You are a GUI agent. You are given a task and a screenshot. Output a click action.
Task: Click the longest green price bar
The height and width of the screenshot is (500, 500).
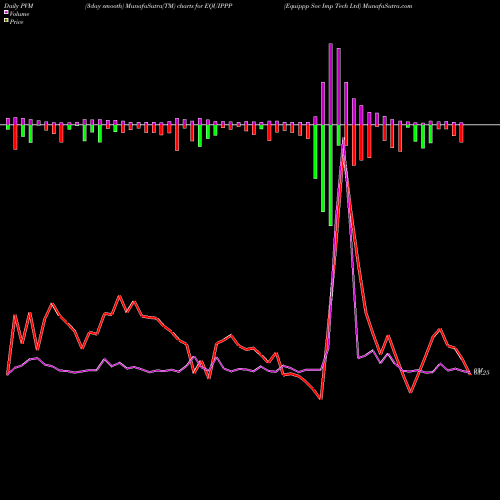click(331, 175)
